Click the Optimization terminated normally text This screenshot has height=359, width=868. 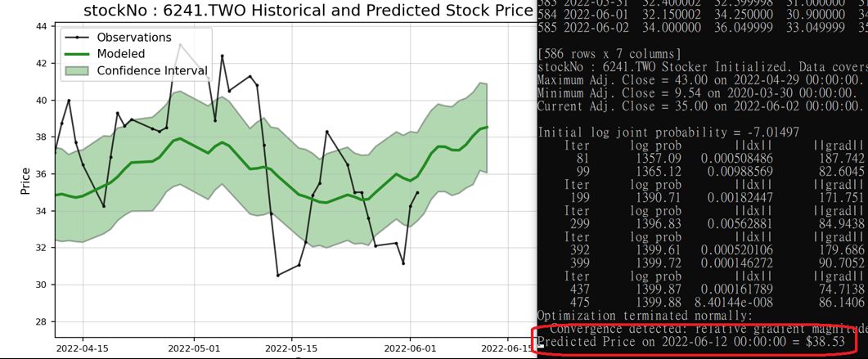coord(645,316)
